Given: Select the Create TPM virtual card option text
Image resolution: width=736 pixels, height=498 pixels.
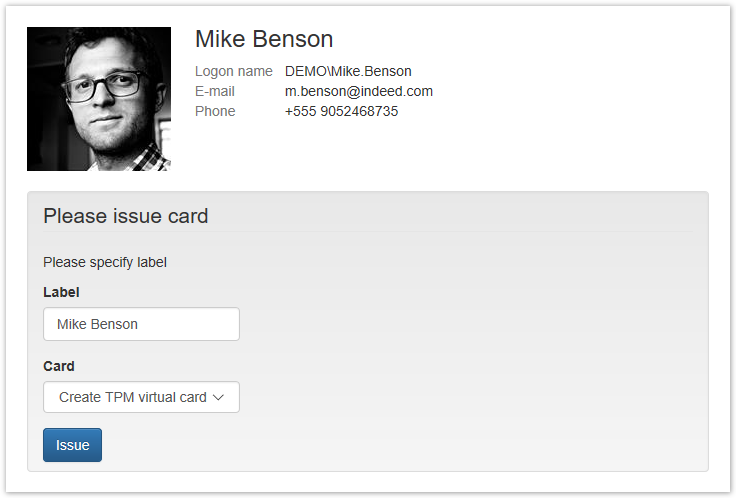Looking at the screenshot, I should (132, 397).
